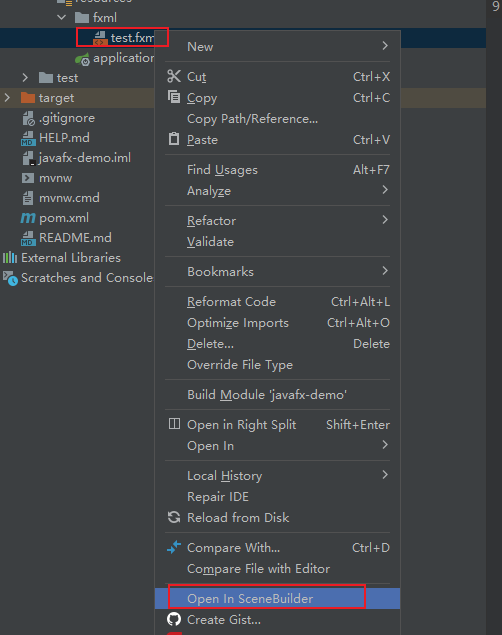Select the target folder label
This screenshot has width=502, height=635.
tap(56, 98)
